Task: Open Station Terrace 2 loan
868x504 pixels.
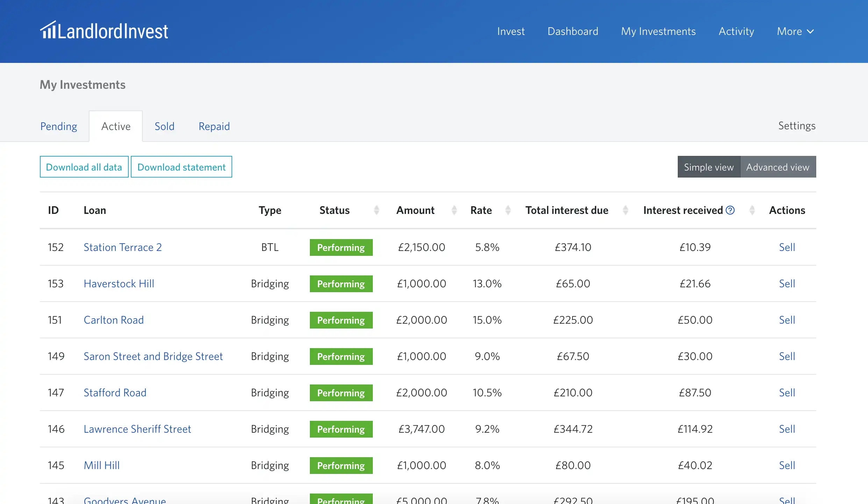Action: pyautogui.click(x=123, y=247)
